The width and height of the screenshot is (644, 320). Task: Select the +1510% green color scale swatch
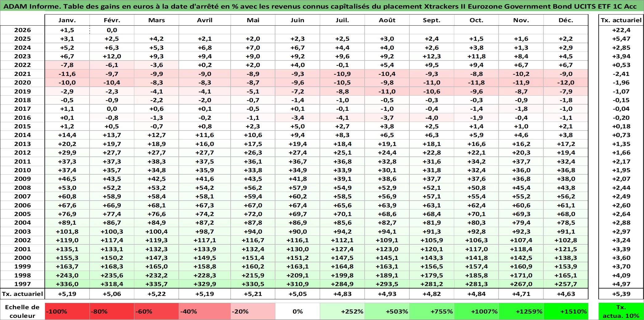[x=566, y=311]
